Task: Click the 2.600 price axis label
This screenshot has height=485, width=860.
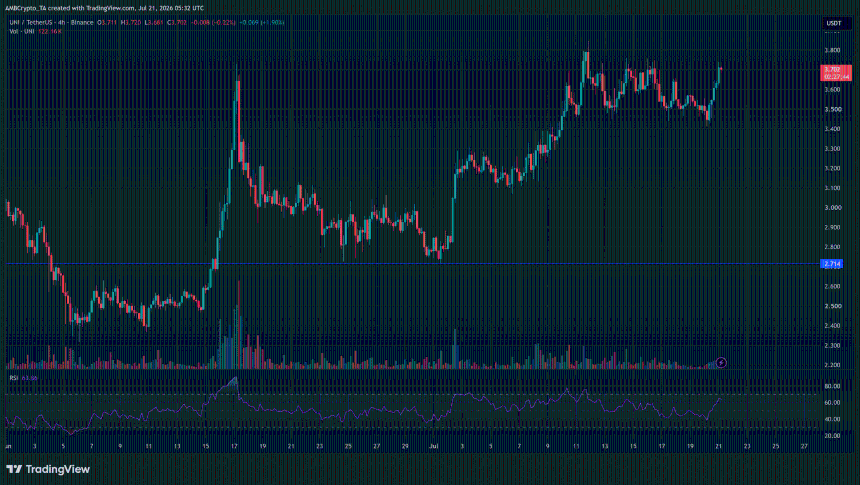Action: [833, 286]
